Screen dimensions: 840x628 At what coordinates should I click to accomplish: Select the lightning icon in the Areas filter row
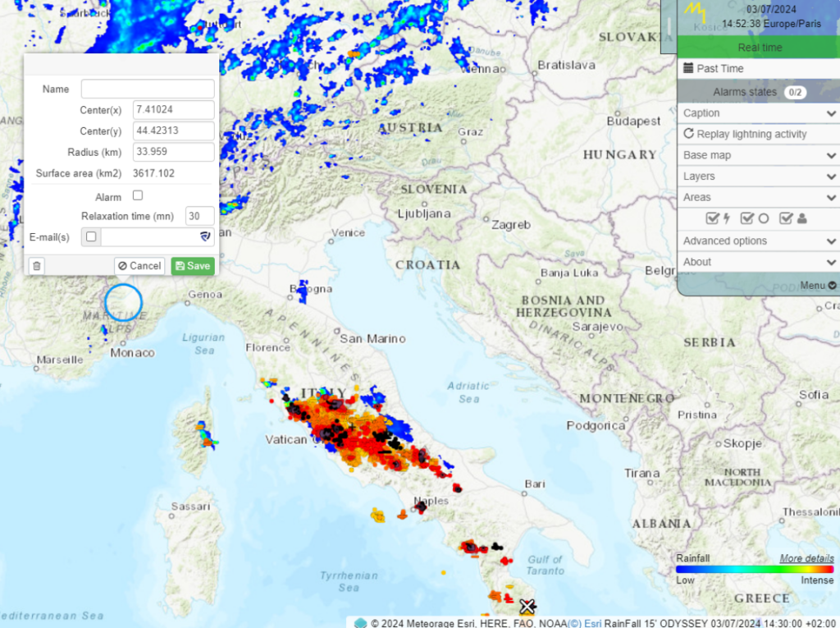pos(727,218)
